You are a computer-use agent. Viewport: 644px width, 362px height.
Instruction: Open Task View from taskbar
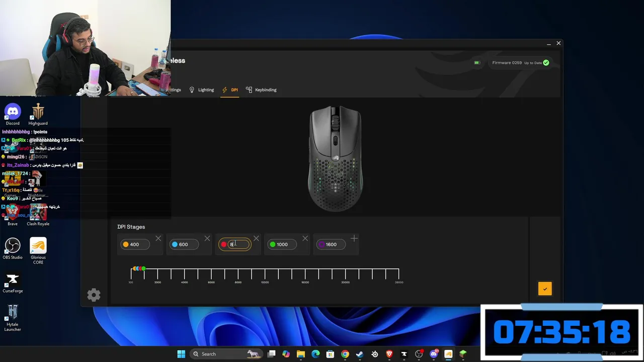[271, 354]
